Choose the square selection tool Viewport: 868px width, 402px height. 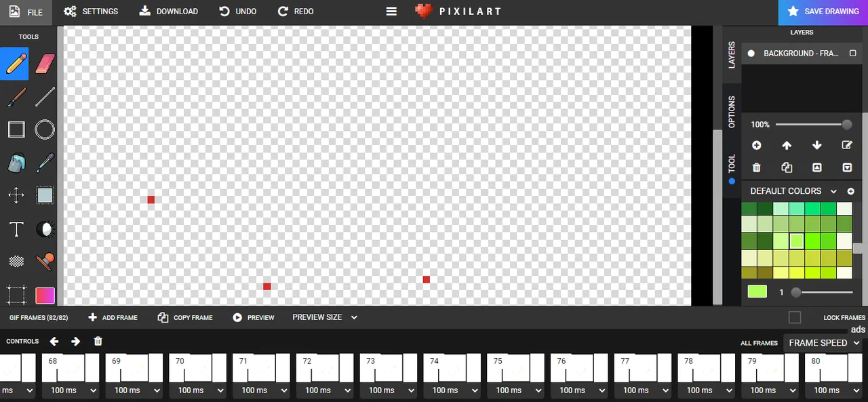pyautogui.click(x=45, y=196)
